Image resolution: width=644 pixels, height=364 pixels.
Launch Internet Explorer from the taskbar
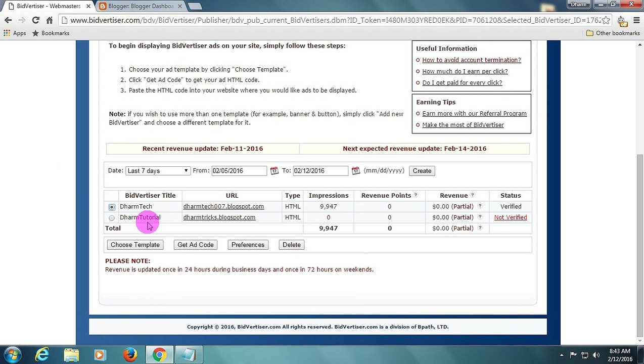point(42,355)
